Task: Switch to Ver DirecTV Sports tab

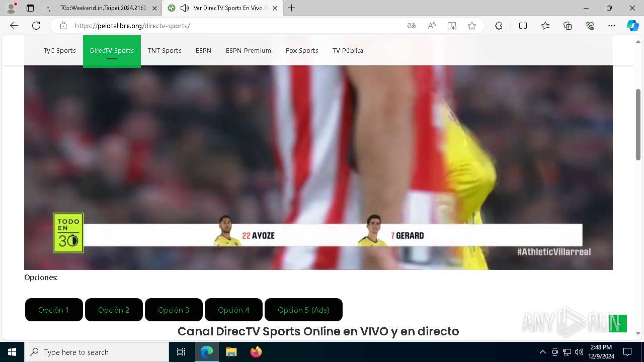Action: coord(223,8)
